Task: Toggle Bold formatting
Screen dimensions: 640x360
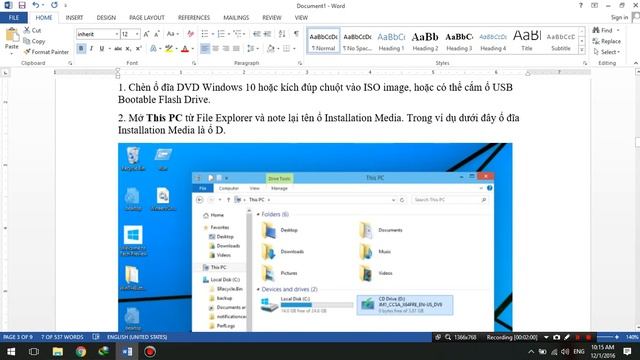Action: pos(81,49)
